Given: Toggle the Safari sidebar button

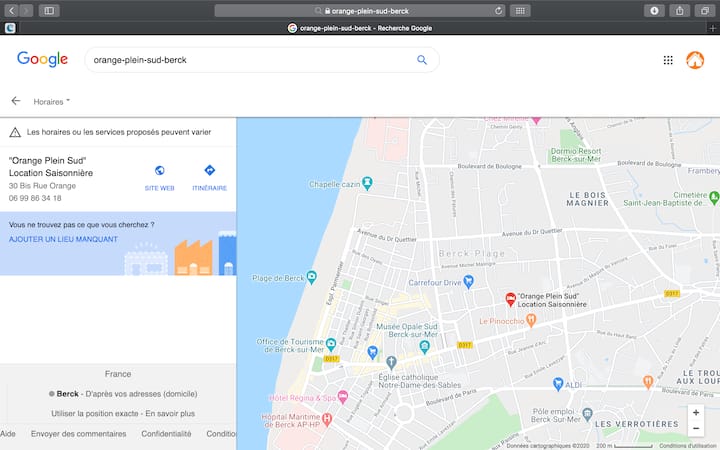Looking at the screenshot, I should (x=48, y=10).
